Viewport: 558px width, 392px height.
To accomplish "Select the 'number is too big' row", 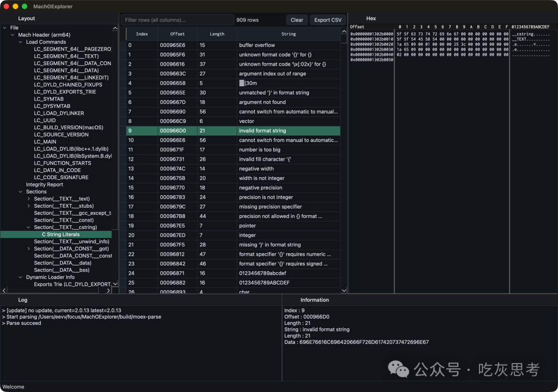I will (x=233, y=150).
